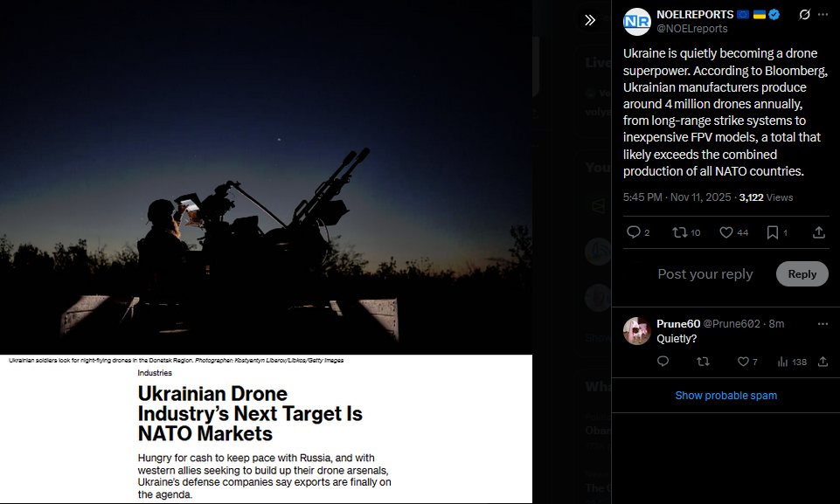Viewport: 840px width, 504px height.
Task: Click the post timestamp 5:45 PM · Nov 11, 2025
Action: tap(677, 197)
